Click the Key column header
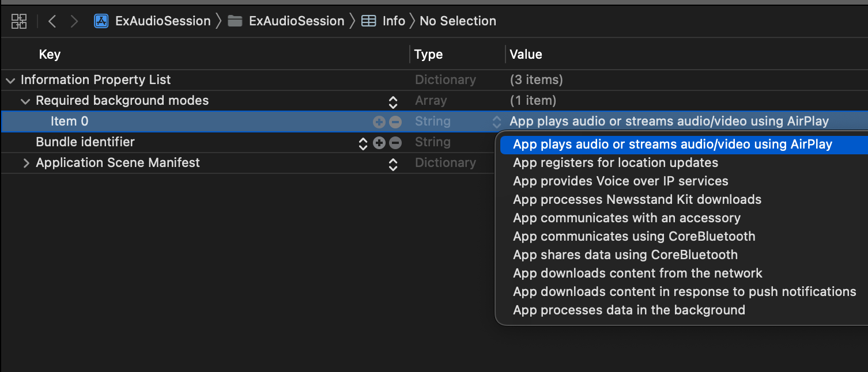The image size is (868, 372). tap(50, 55)
